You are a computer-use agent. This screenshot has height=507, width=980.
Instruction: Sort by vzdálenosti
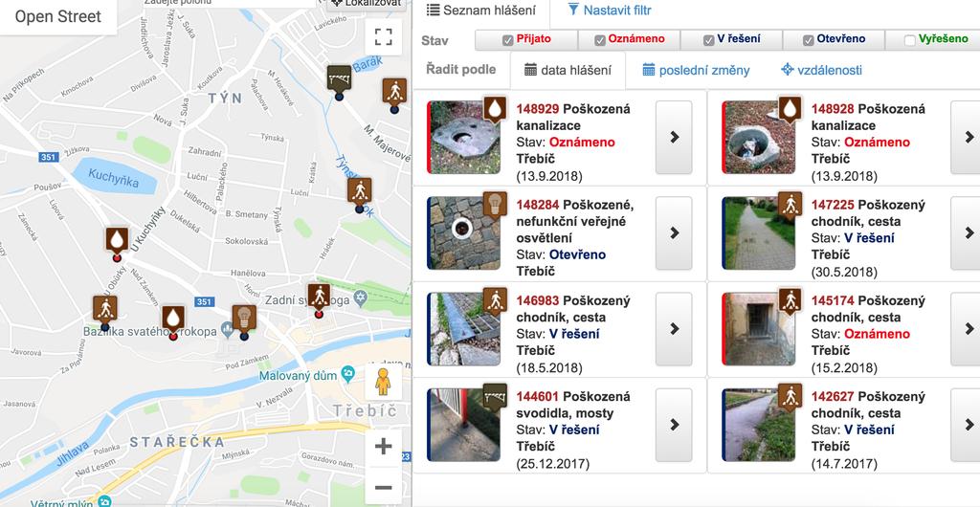[x=821, y=70]
